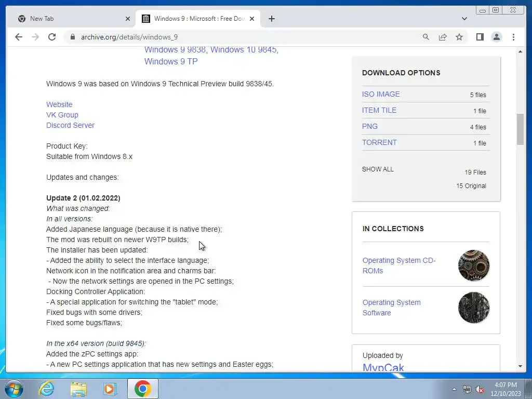The height and width of the screenshot is (399, 532).
Task: Open the Website link
Action: pos(59,104)
